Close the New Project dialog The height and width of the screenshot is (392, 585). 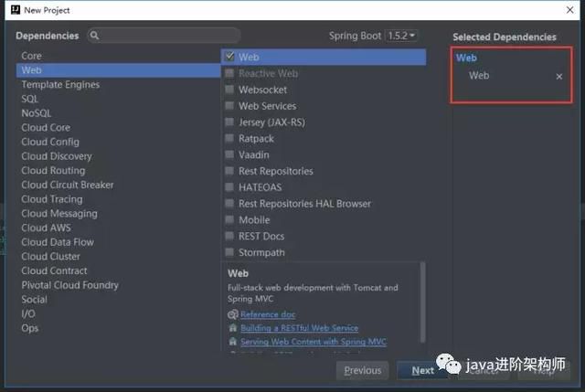coord(569,10)
